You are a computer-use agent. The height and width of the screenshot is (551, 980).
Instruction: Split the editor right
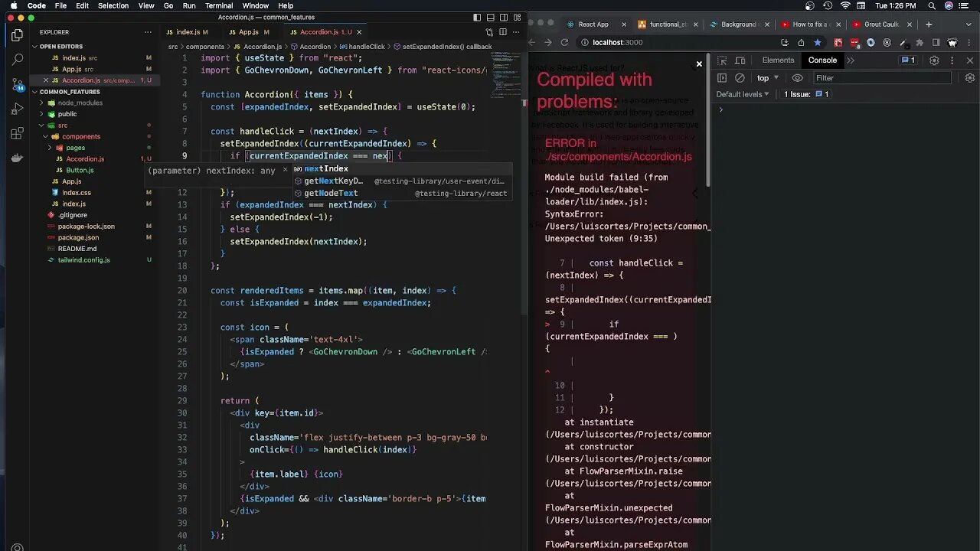click(503, 32)
